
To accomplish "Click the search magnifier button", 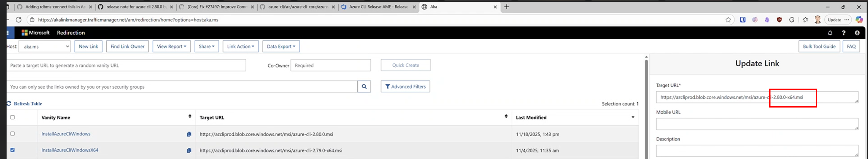I will [364, 87].
